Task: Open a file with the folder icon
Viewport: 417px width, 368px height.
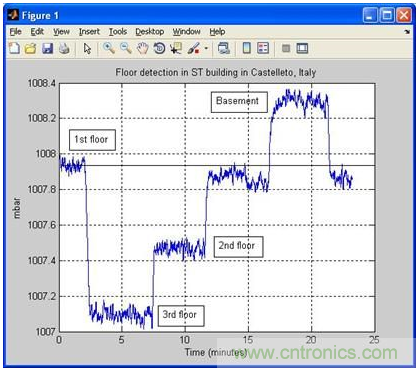Action: 31,49
